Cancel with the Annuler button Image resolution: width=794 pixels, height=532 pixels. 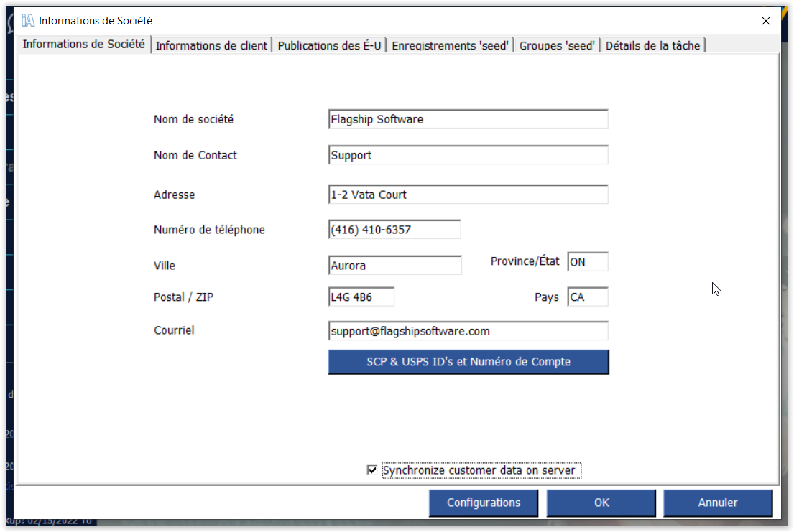click(x=718, y=503)
